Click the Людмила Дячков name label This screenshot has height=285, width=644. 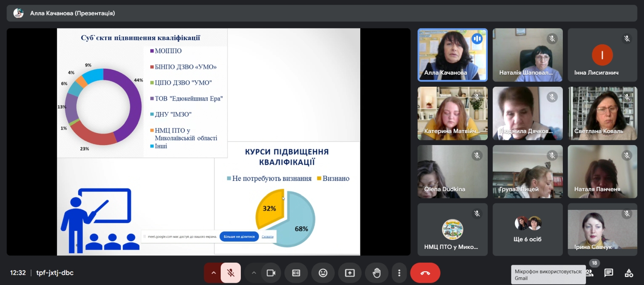(x=526, y=131)
